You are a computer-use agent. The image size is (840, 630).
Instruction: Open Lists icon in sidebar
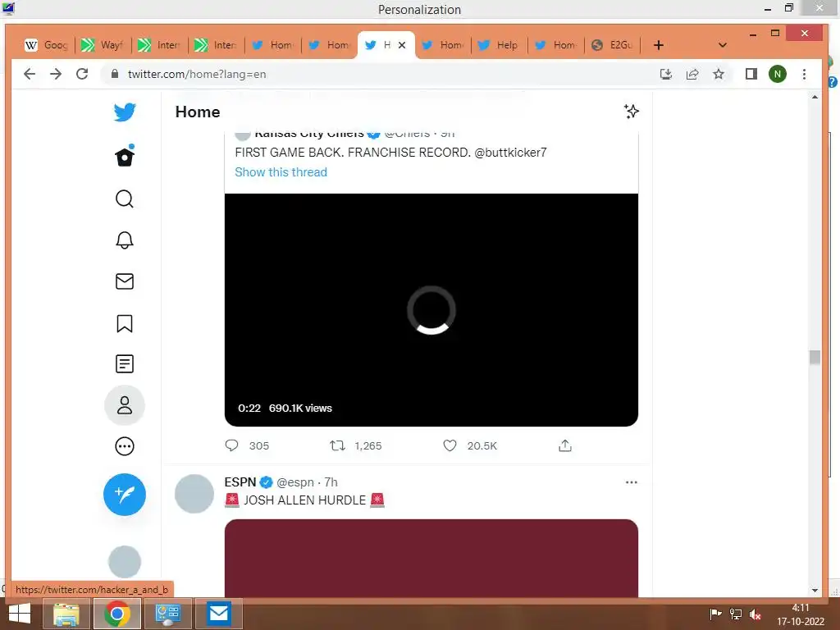125,363
